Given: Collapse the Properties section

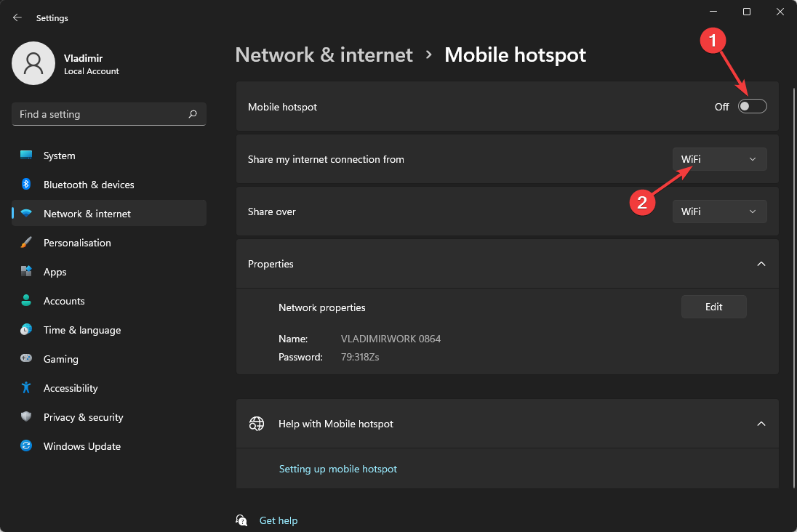Looking at the screenshot, I should (761, 264).
